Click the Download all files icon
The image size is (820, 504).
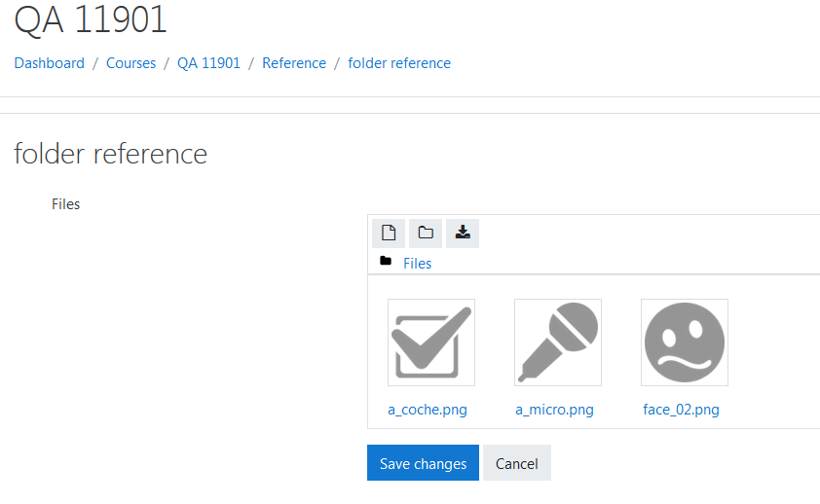coord(463,233)
